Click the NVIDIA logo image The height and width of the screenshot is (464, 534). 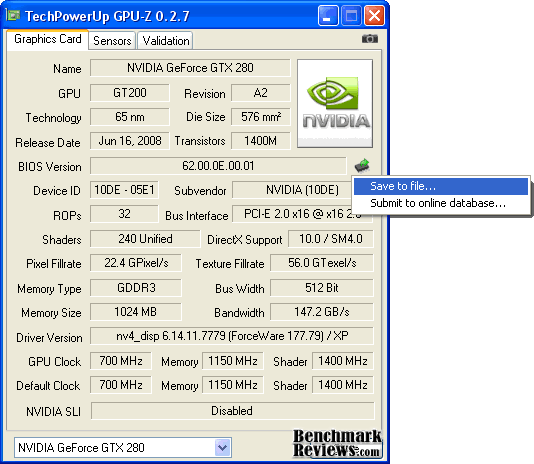point(335,104)
